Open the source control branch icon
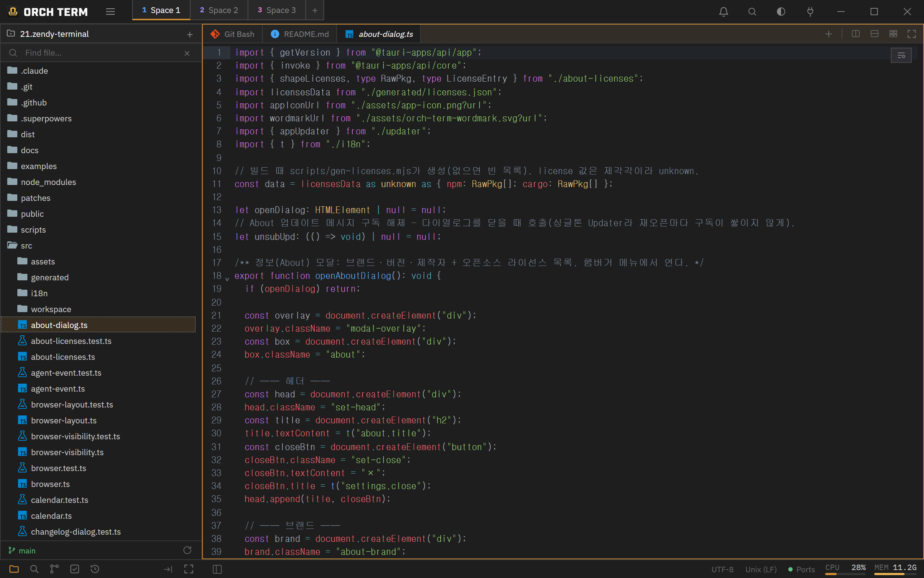Image resolution: width=924 pixels, height=578 pixels. [x=55, y=569]
